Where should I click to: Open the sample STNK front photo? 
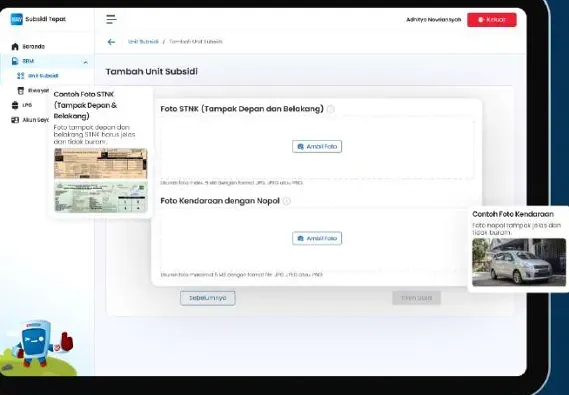(101, 164)
